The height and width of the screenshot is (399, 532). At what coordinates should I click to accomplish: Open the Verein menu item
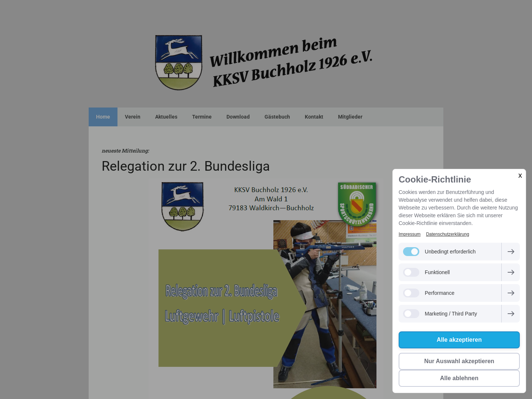pos(133,117)
